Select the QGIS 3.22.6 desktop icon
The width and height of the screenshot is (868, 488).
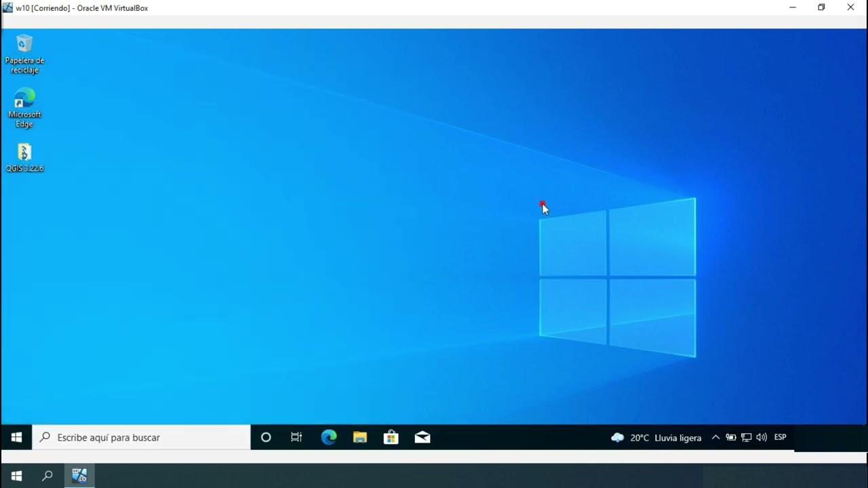pyautogui.click(x=24, y=157)
